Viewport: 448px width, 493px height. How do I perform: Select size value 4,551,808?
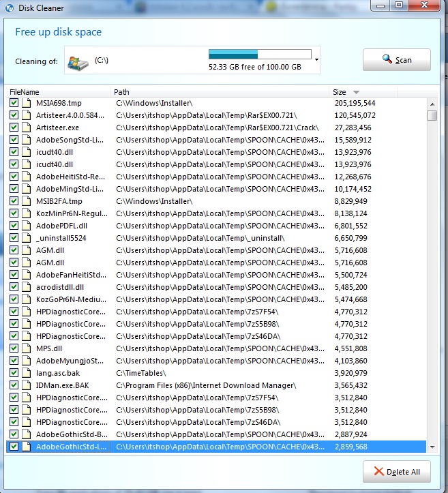tap(351, 348)
